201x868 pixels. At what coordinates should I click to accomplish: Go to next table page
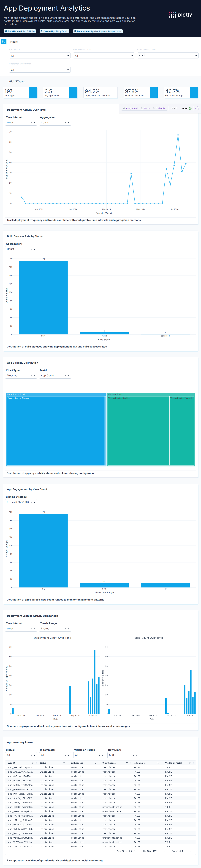click(x=186, y=851)
